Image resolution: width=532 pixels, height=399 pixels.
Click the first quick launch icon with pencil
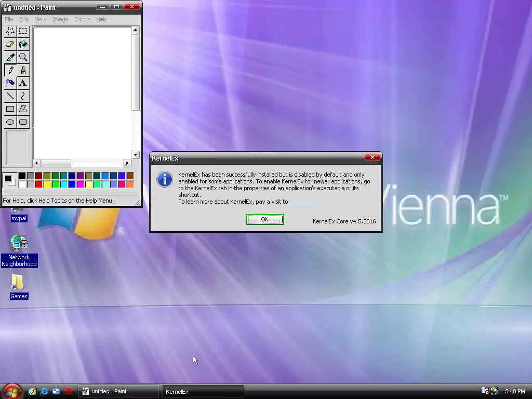[32, 391]
